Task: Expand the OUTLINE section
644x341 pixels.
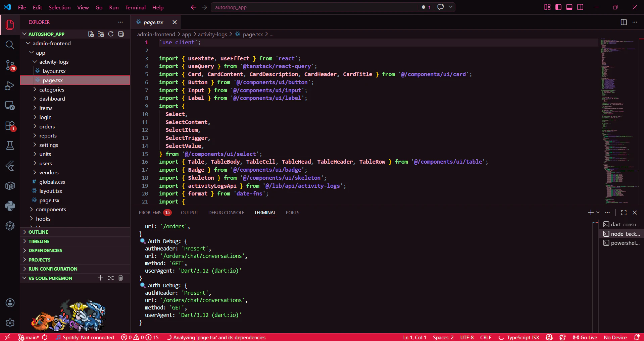Action: [39, 232]
